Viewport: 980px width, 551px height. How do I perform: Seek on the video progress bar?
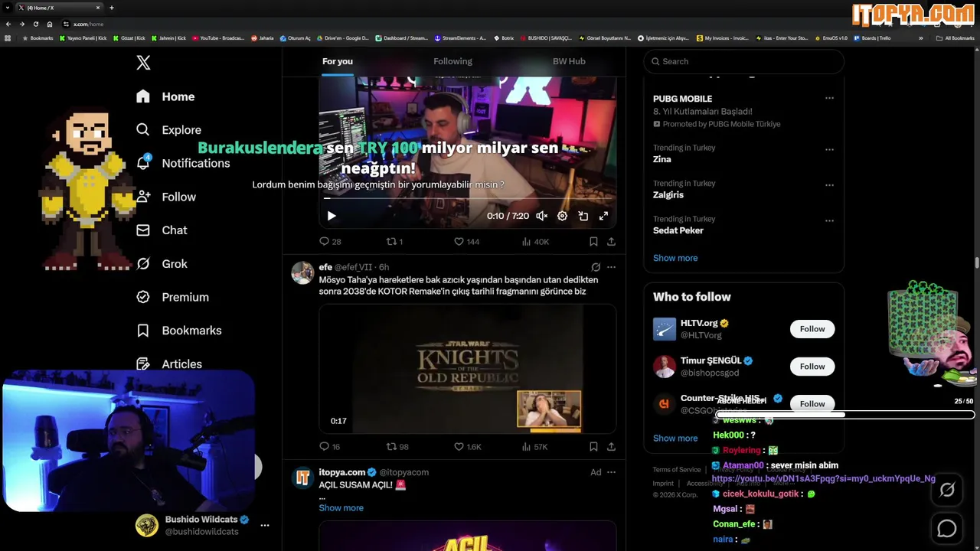click(467, 198)
